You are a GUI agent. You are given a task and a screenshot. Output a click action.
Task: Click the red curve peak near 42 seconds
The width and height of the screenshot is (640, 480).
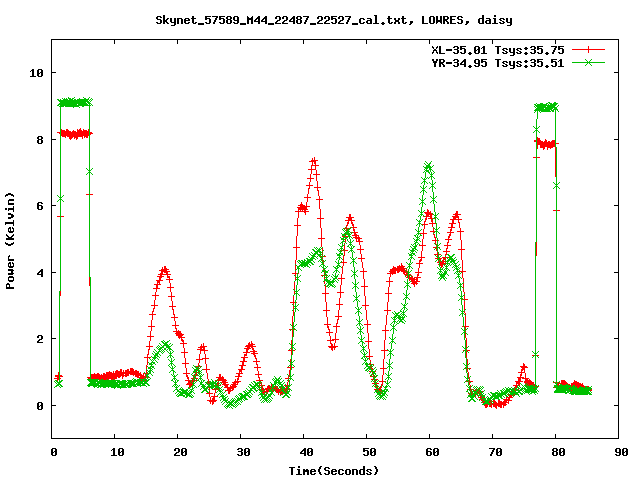tap(314, 161)
